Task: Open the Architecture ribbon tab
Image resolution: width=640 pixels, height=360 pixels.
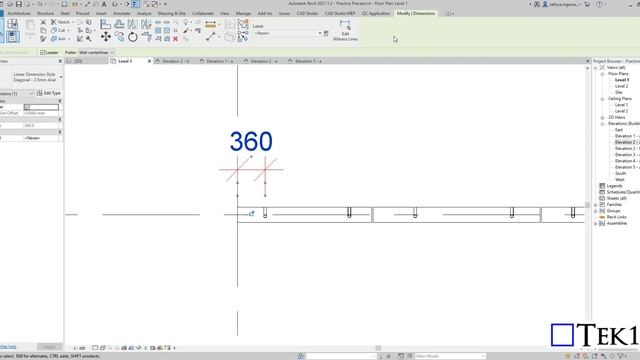Action: pos(19,13)
